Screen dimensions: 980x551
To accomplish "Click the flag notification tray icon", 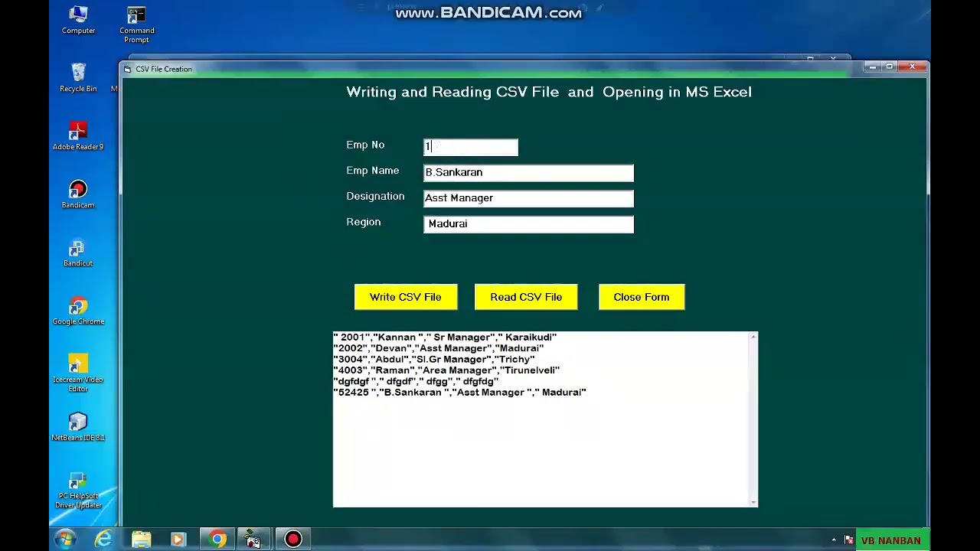I will 848,540.
